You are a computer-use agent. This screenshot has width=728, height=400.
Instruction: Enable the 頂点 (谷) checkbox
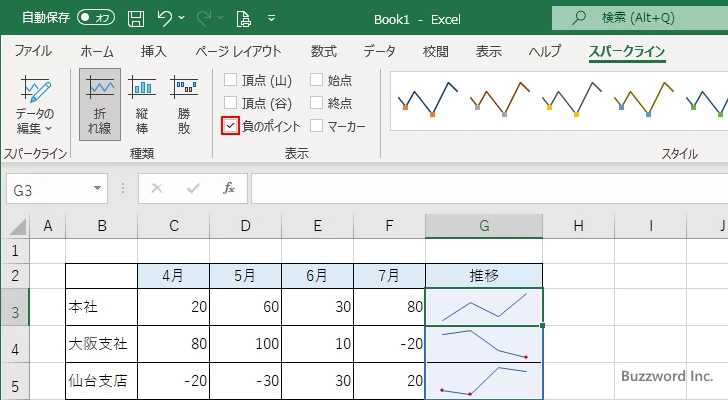pyautogui.click(x=230, y=102)
